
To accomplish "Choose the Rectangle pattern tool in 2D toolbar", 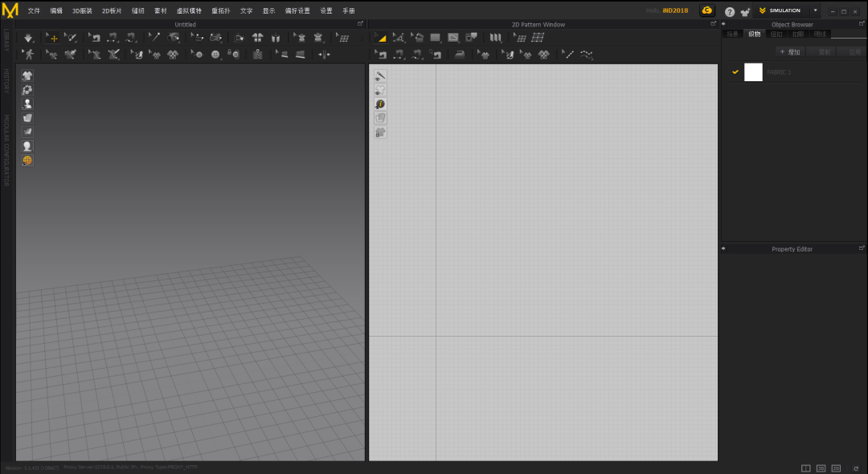I will (435, 38).
